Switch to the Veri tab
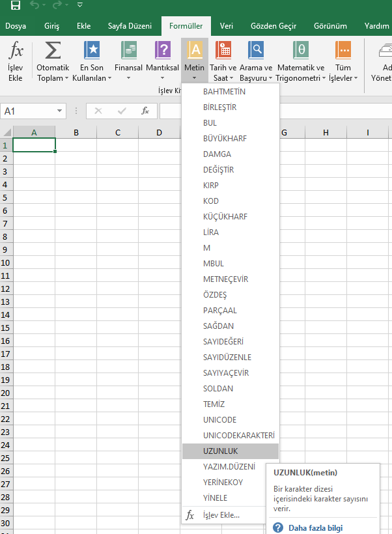The height and width of the screenshot is (534, 392). [x=227, y=26]
